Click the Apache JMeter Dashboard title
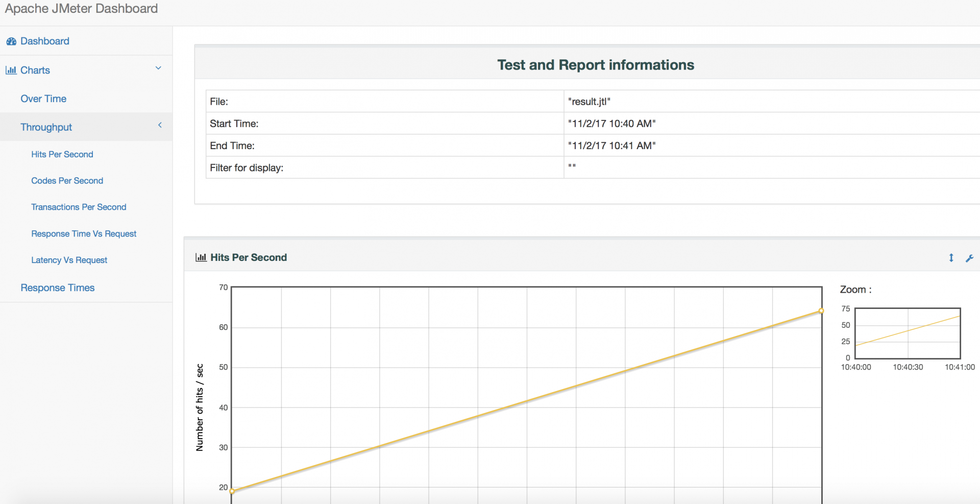This screenshot has height=504, width=980. [x=81, y=9]
